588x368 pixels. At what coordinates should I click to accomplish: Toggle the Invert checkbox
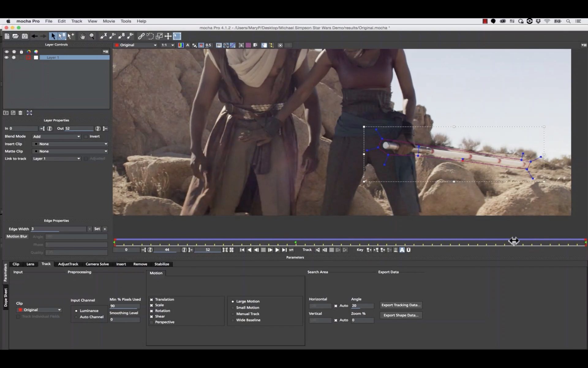click(86, 136)
